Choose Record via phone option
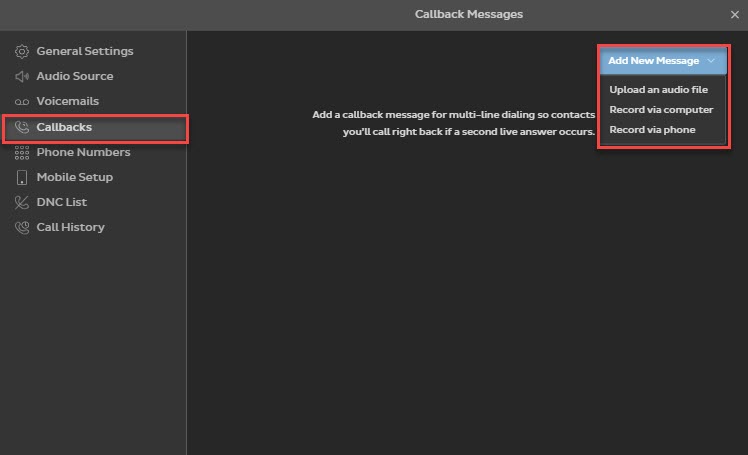The width and height of the screenshot is (748, 455). (x=652, y=130)
